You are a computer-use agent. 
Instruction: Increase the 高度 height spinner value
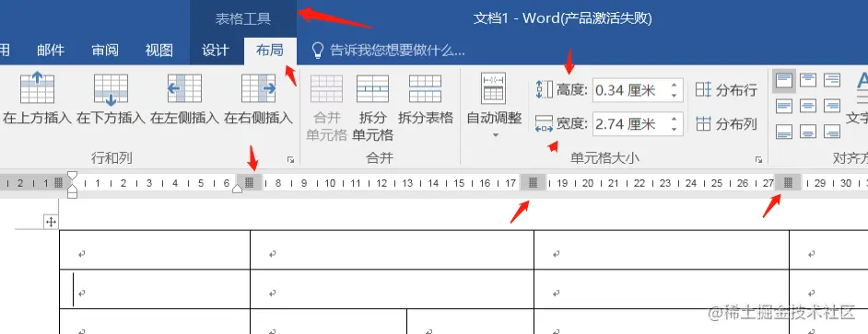pos(674,86)
